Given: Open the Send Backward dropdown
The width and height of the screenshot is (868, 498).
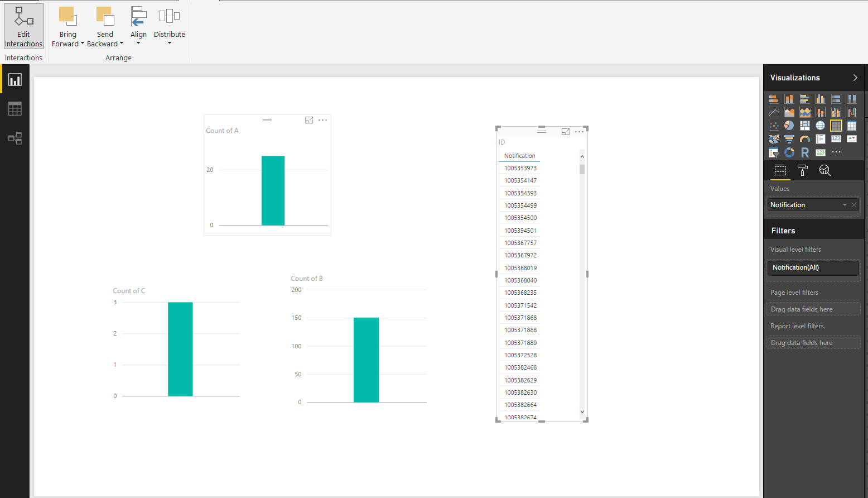Looking at the screenshot, I should (105, 26).
